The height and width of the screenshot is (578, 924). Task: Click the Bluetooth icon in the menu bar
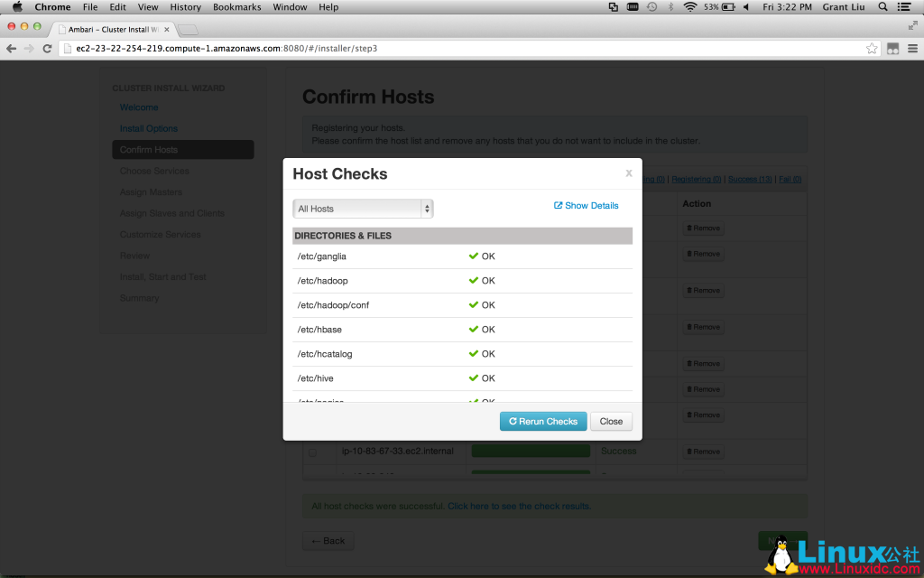(x=671, y=6)
